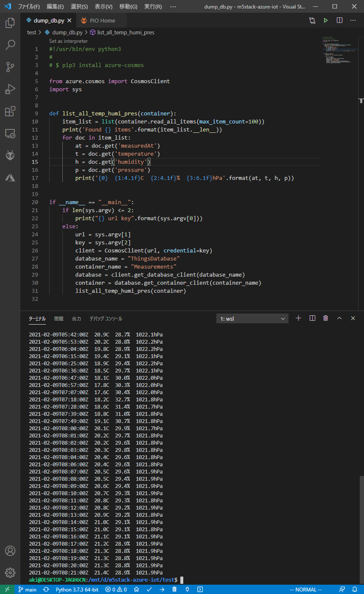Viewport: 364px width, 594px height.
Task: Open the overflow '…' menu in the menu bar
Action: click(x=173, y=7)
